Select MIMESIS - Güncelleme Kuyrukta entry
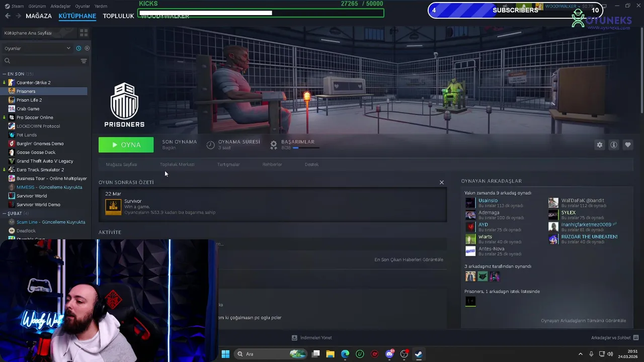Image resolution: width=644 pixels, height=362 pixels. pos(49,187)
